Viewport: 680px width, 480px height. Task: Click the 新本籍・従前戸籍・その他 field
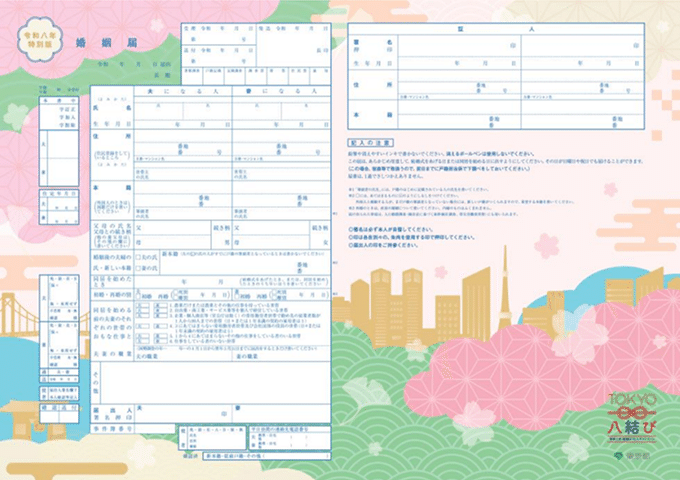(266, 456)
